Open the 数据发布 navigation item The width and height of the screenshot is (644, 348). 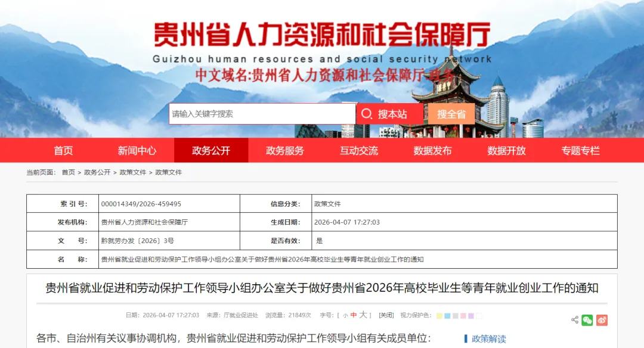point(433,151)
